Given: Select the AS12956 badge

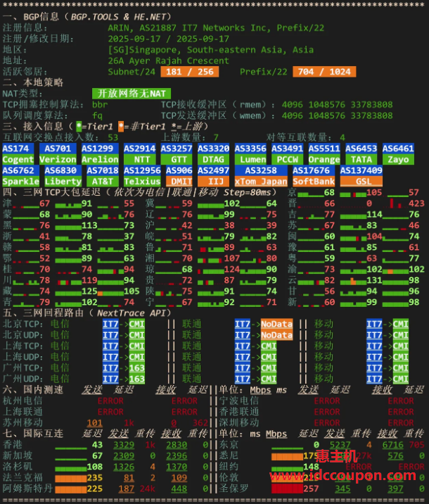Looking at the screenshot, I should [x=142, y=170].
